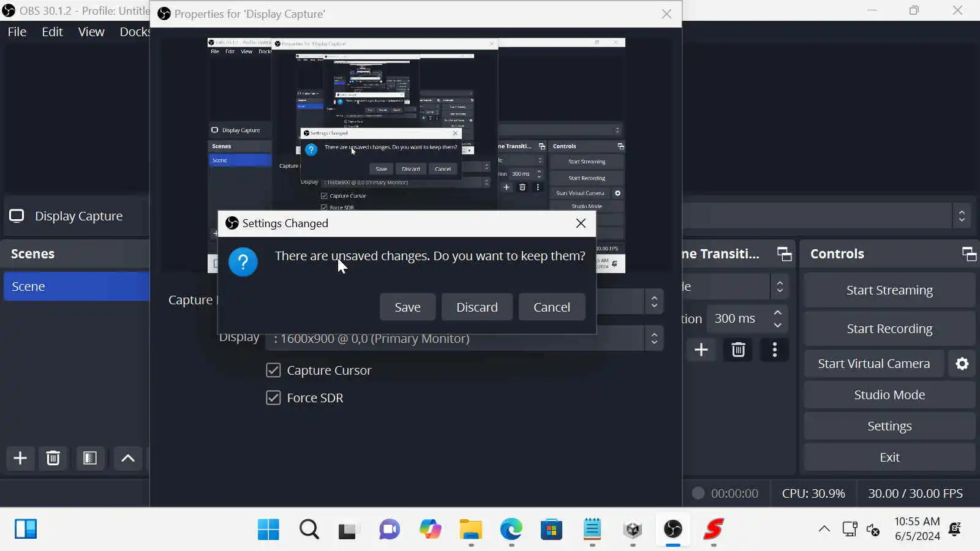Image resolution: width=980 pixels, height=551 pixels.
Task: Delete selected scene with trash icon
Action: coord(53,458)
